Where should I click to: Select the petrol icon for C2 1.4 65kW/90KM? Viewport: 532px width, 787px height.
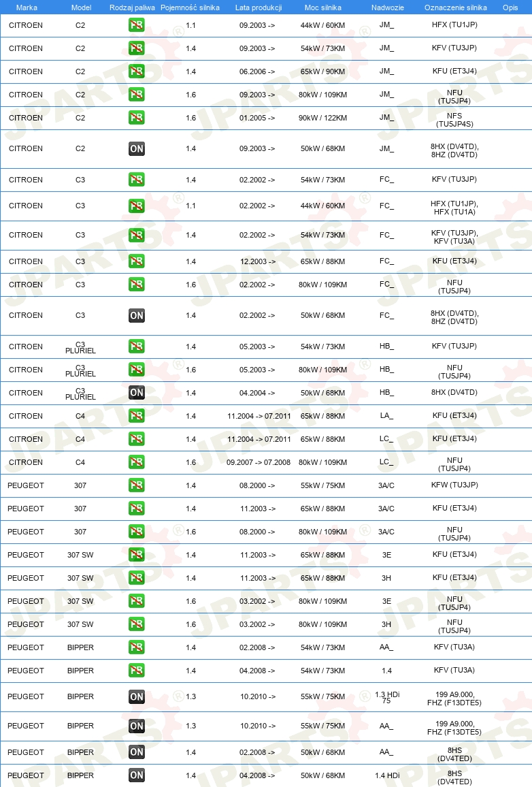coord(136,71)
